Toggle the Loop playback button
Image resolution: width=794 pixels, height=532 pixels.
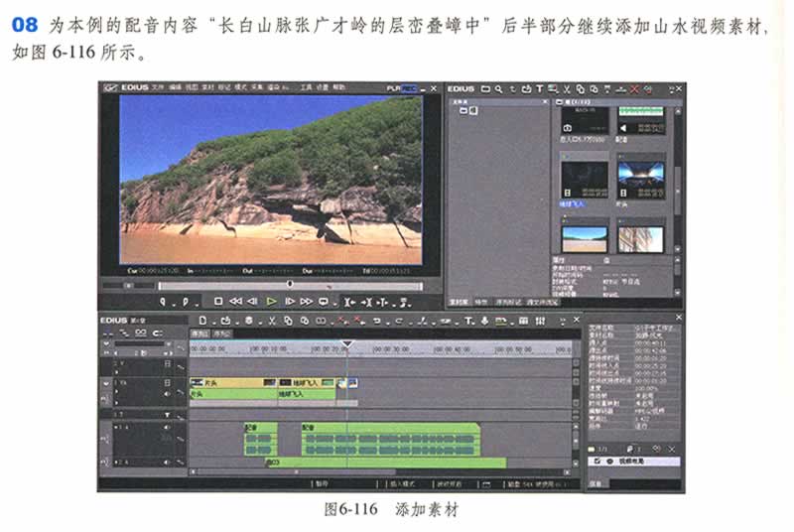pyautogui.click(x=324, y=301)
